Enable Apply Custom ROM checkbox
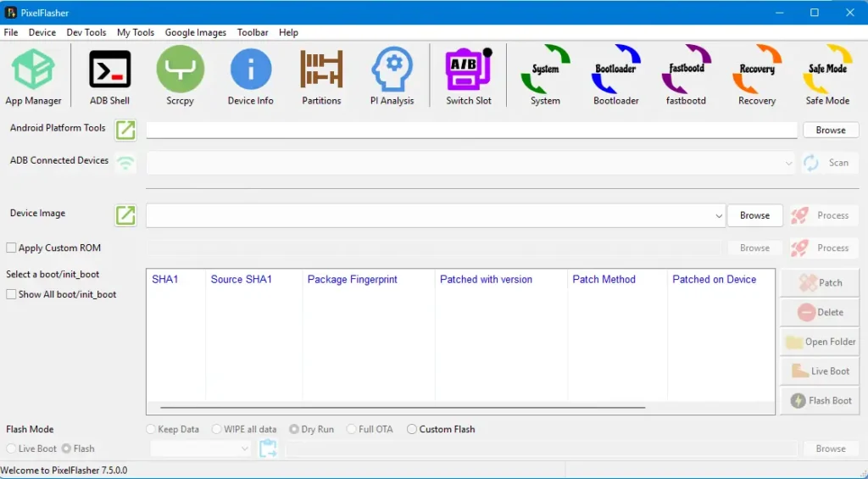 [12, 248]
